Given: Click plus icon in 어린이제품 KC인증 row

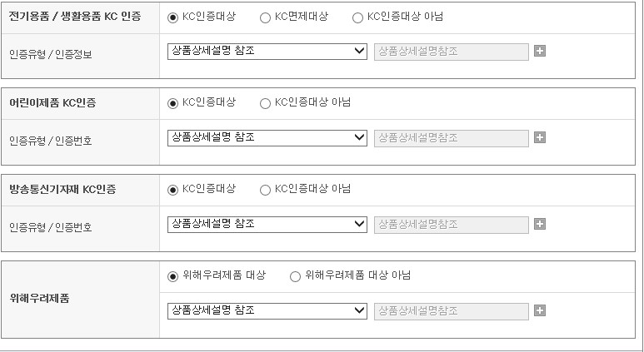Looking at the screenshot, I should [x=540, y=137].
